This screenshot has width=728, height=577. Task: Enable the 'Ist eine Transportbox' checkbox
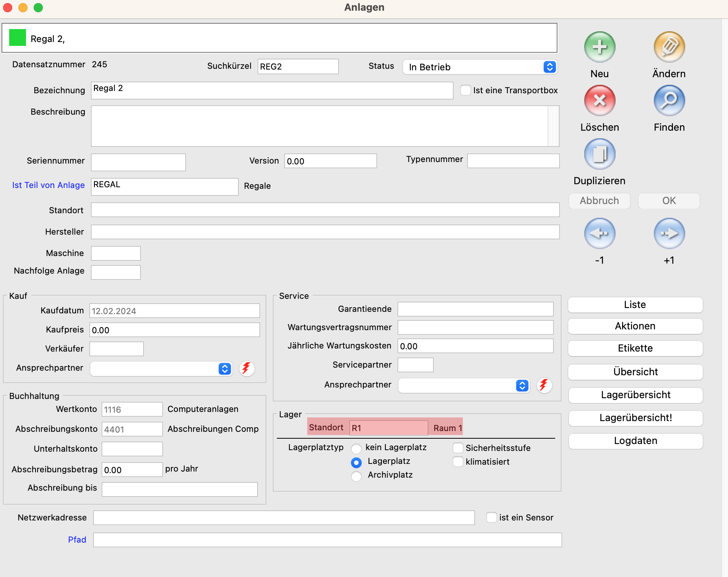click(x=465, y=91)
